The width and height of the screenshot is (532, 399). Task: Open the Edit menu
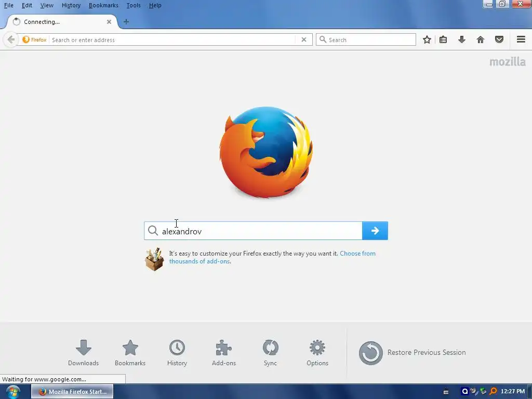27,5
